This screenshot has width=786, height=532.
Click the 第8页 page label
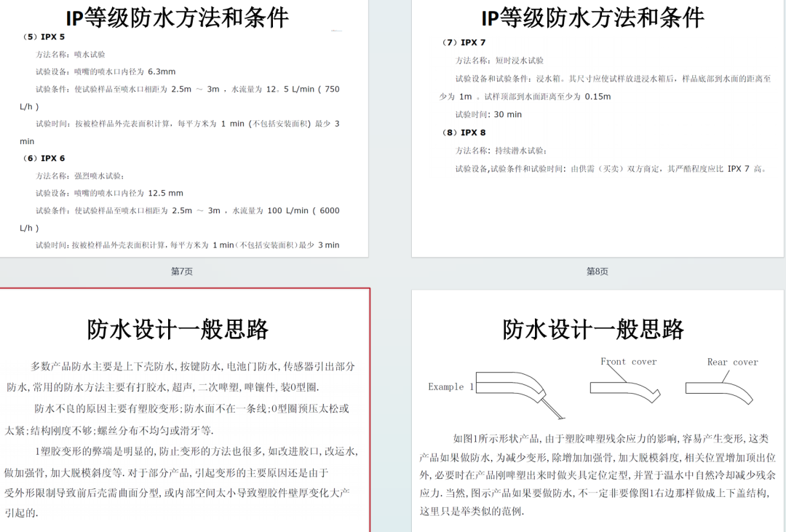(x=598, y=271)
